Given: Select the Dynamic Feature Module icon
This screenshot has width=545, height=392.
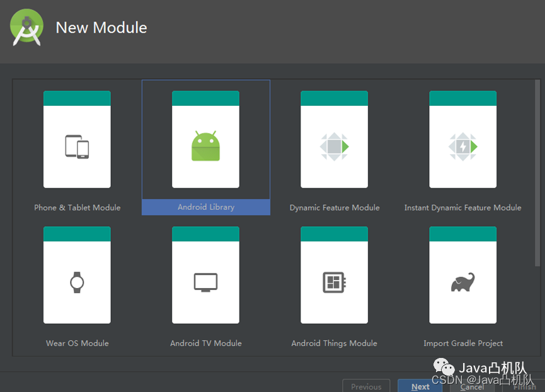Looking at the screenshot, I should (334, 146).
